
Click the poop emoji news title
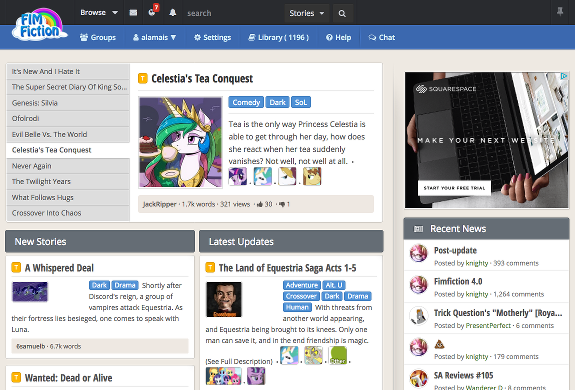(439, 344)
